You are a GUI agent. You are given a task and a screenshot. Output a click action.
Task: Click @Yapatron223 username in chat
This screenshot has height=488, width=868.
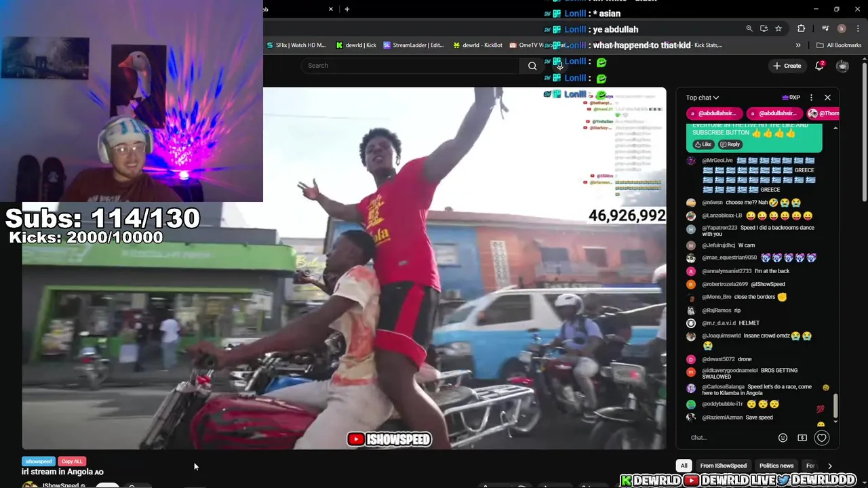tap(719, 228)
